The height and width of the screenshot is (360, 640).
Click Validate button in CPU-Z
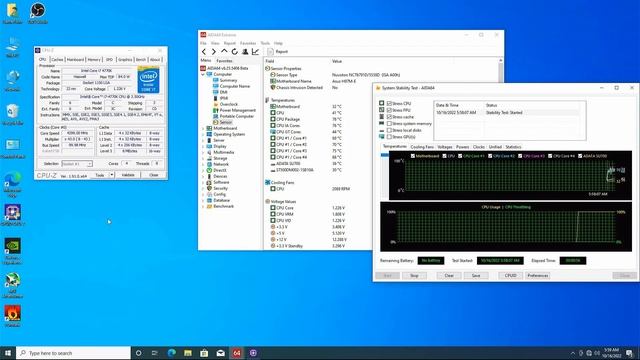coord(128,175)
